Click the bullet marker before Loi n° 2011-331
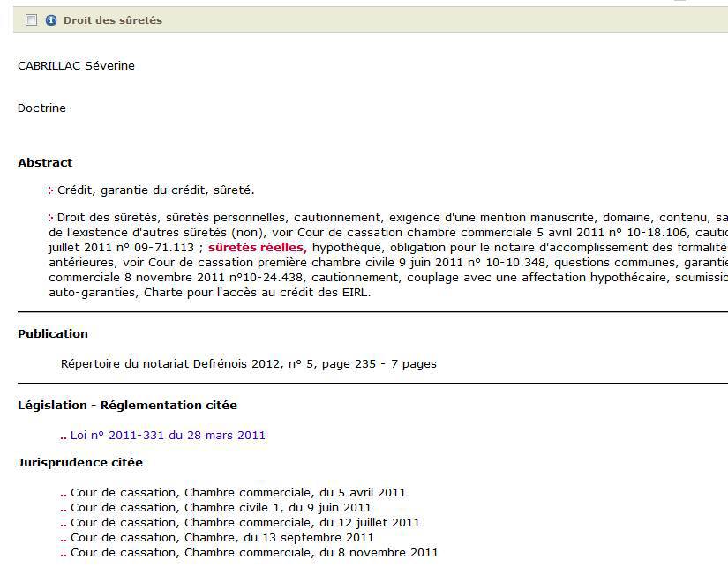Image resolution: width=728 pixels, height=582 pixels. (64, 436)
